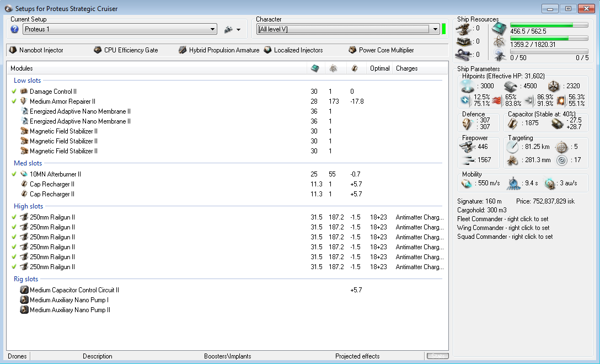Image resolution: width=600 pixels, height=364 pixels.
Task: Click the Charges column header
Action: pos(407,68)
